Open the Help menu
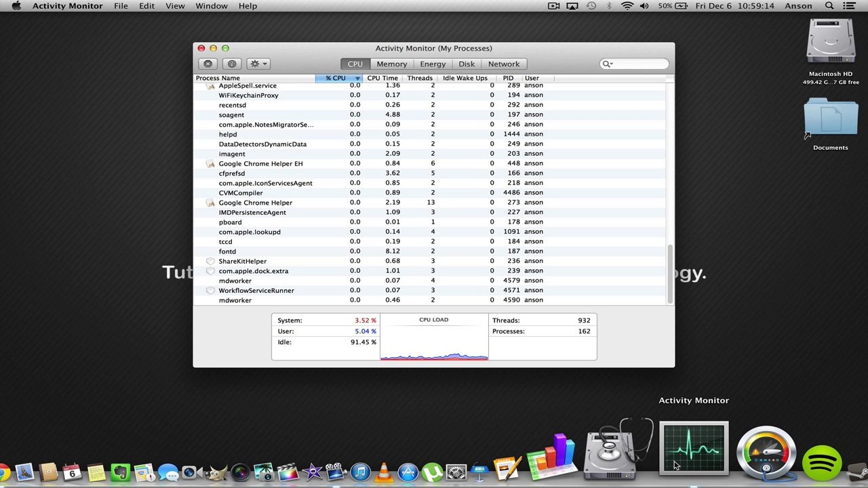The height and width of the screenshot is (488, 868). pyautogui.click(x=248, y=6)
